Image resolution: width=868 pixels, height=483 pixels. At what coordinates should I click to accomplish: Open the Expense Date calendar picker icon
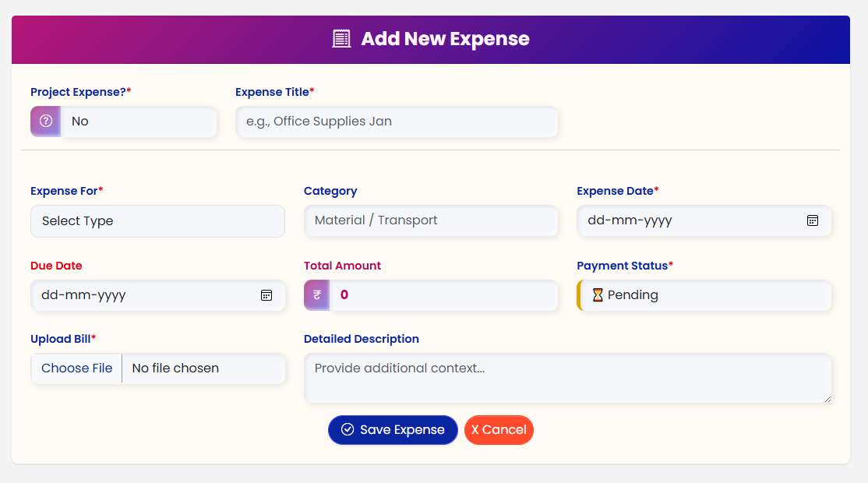(812, 220)
